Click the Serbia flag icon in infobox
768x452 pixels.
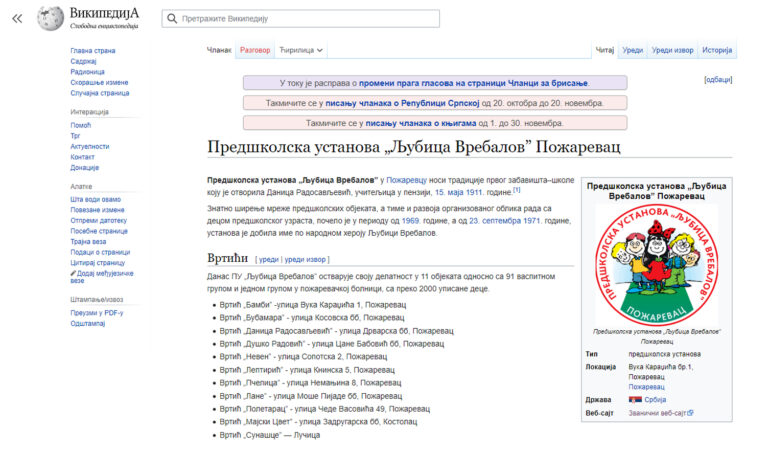tap(635, 400)
